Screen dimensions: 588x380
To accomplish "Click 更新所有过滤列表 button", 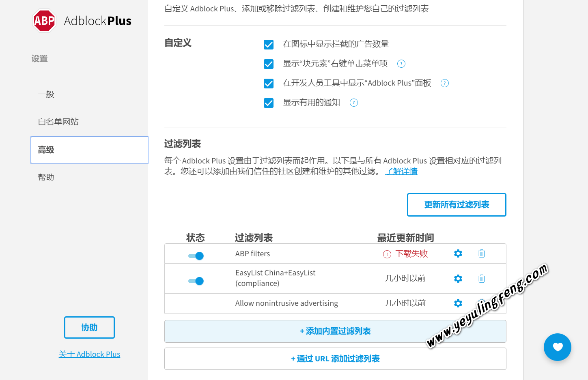I will click(x=457, y=205).
